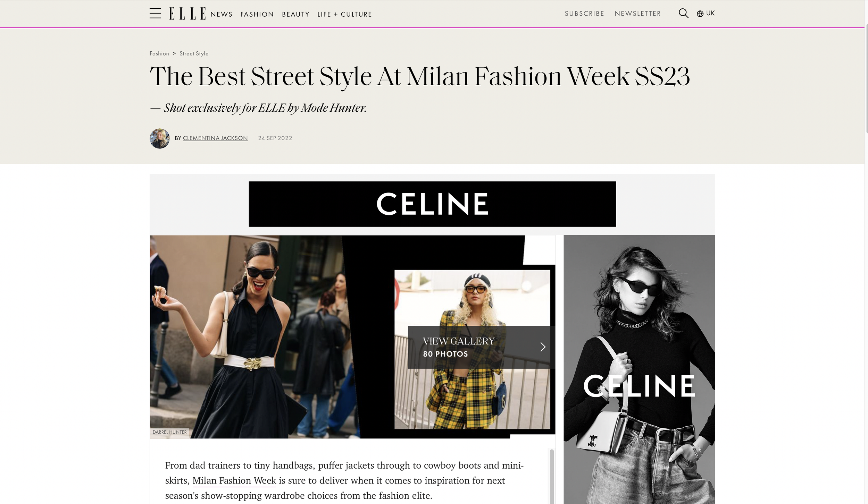Viewport: 868px width, 504px height.
Task: Follow the Milan Fashion Week text link
Action: pyautogui.click(x=234, y=480)
